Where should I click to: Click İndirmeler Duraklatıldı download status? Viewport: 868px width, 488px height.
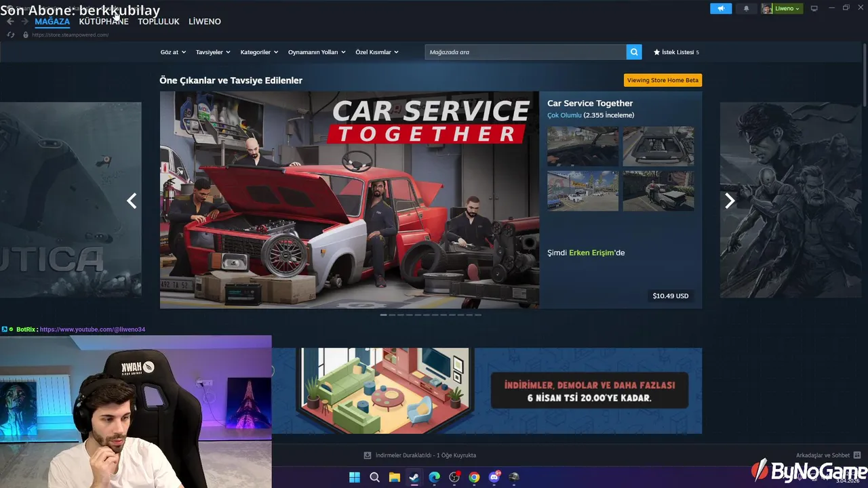(x=426, y=455)
